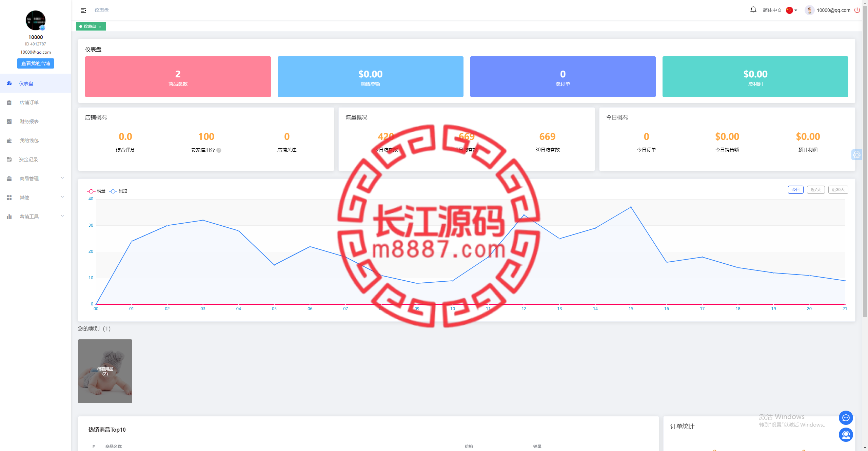Image resolution: width=868 pixels, height=451 pixels.
Task: Click the 15 o'clock peak point on the chart
Action: (631, 207)
